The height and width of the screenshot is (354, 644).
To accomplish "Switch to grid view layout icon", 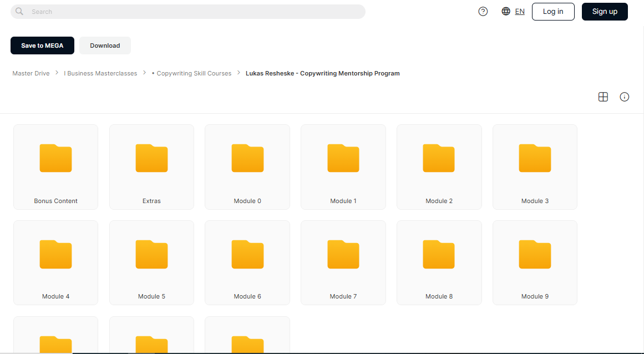I will (x=603, y=97).
